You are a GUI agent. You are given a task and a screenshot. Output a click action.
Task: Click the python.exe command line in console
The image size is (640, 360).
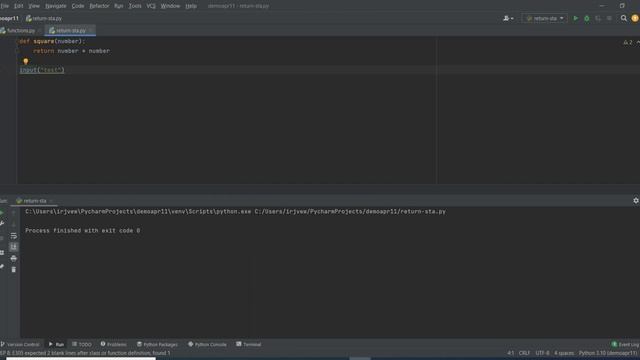tap(236, 211)
